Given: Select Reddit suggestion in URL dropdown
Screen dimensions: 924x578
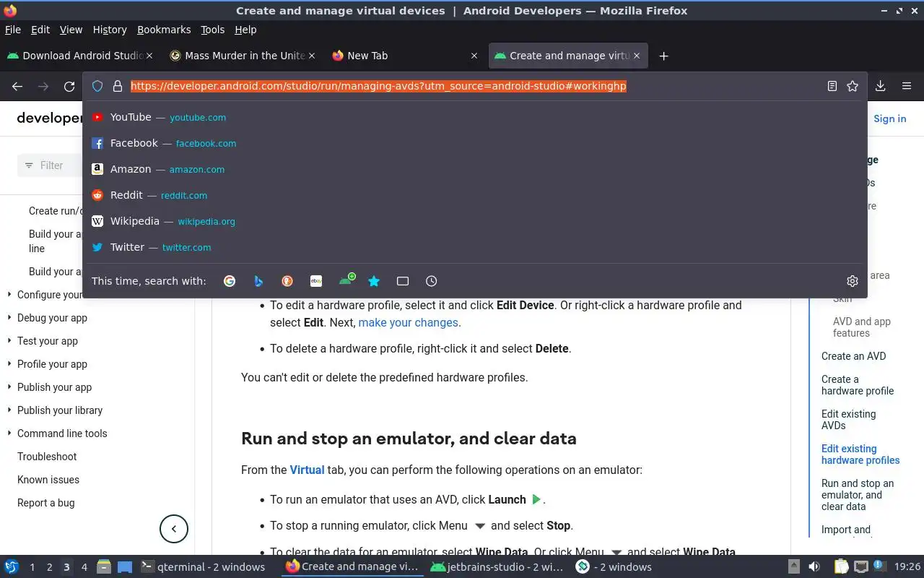Looking at the screenshot, I should (475, 195).
